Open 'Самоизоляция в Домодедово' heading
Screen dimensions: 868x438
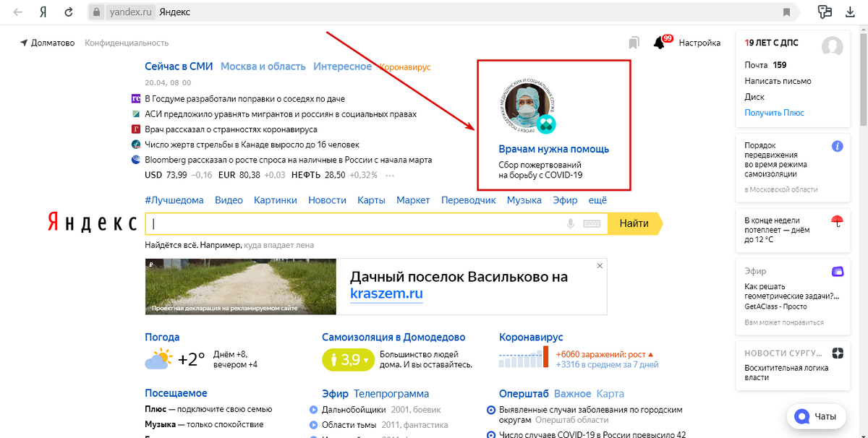point(393,338)
